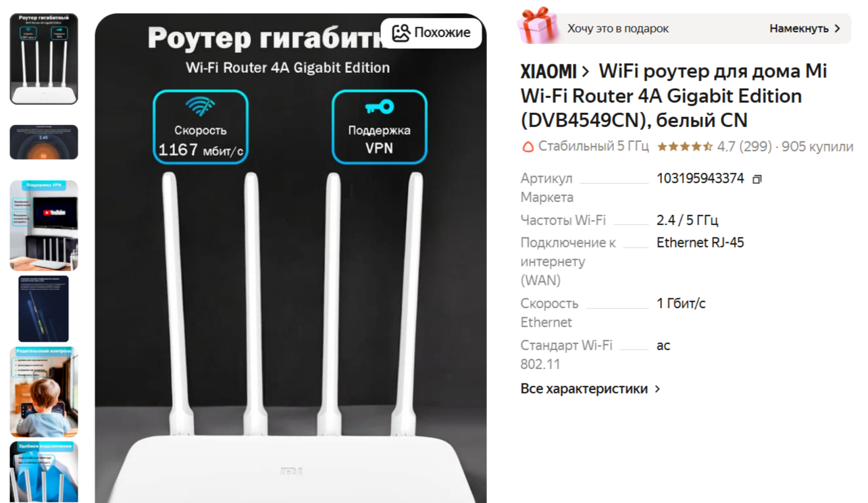Click the gift box icon

538,26
